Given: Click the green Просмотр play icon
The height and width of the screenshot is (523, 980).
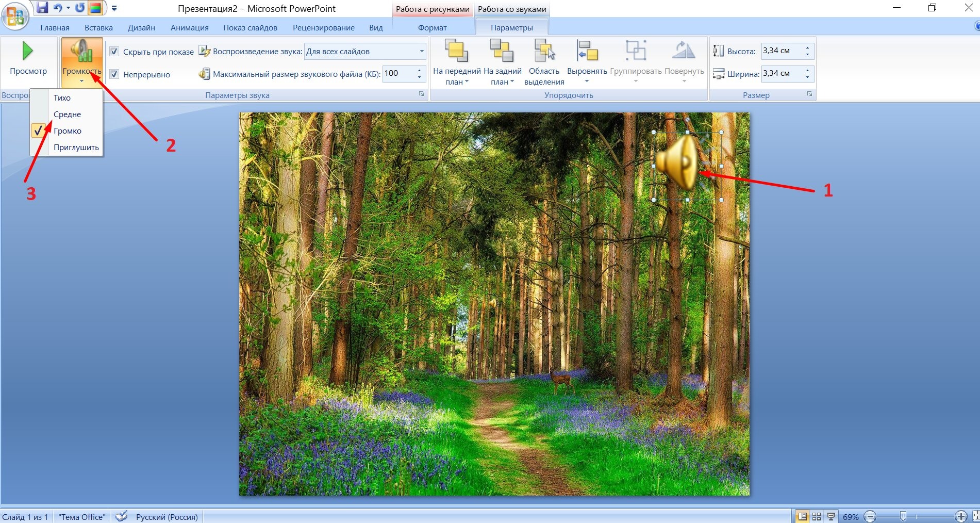Looking at the screenshot, I should 28,52.
